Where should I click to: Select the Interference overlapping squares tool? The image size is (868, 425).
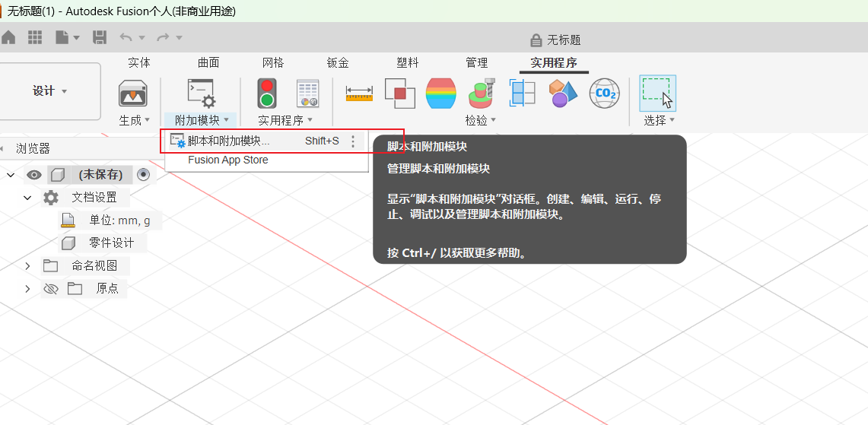399,93
